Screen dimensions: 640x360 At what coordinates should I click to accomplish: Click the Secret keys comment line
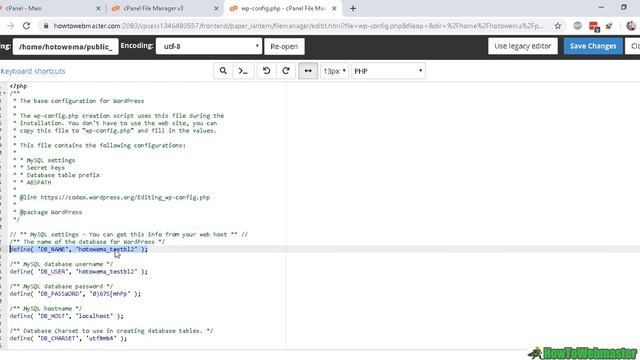(39, 168)
